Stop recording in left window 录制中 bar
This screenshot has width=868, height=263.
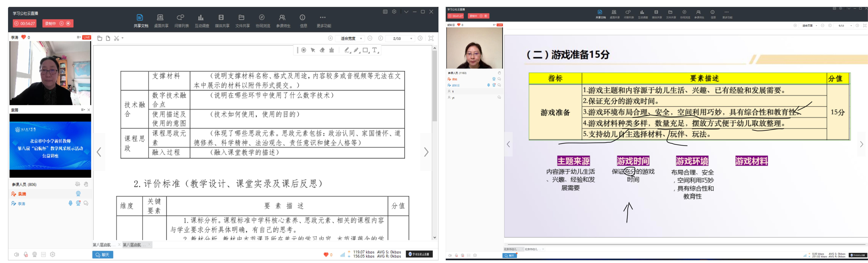point(68,24)
